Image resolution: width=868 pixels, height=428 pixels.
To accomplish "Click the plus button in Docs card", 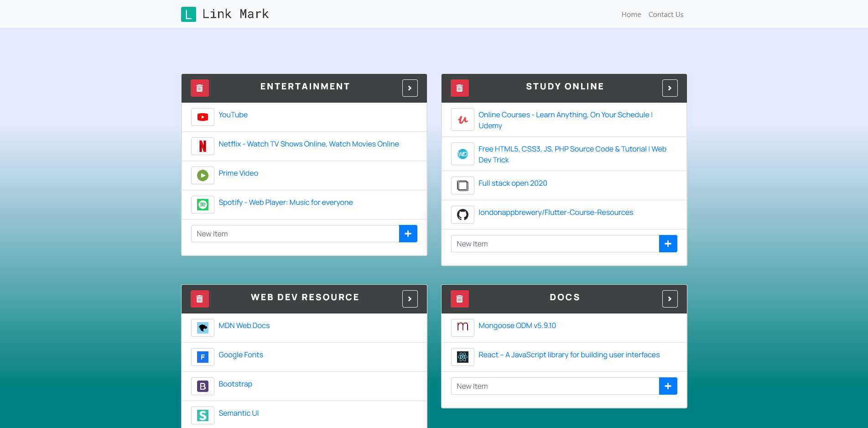I will [x=668, y=386].
